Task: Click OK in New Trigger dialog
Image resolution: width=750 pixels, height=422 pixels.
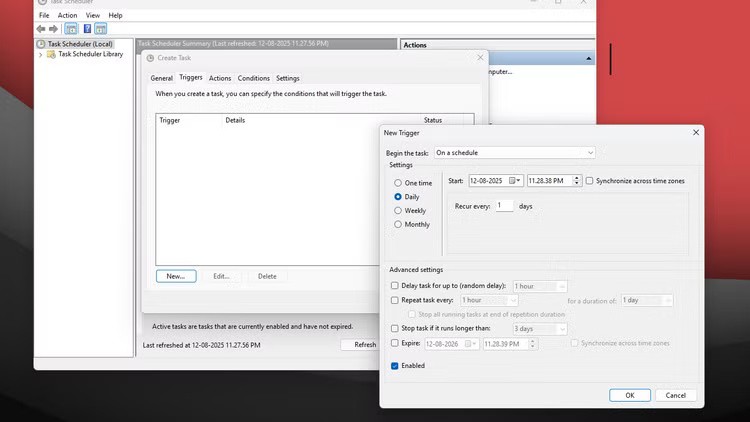Action: point(629,395)
